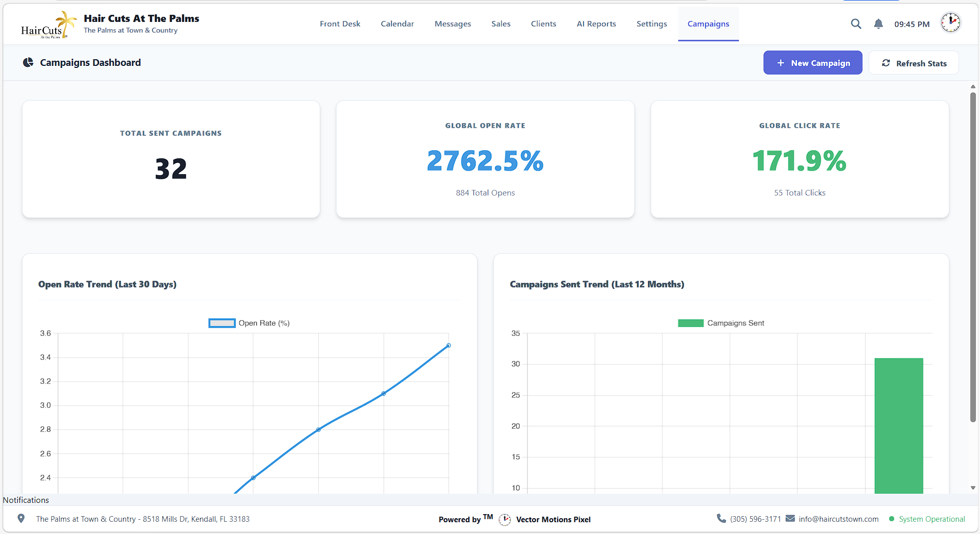
Task: Click the location pin icon in the footer
Action: point(21,519)
